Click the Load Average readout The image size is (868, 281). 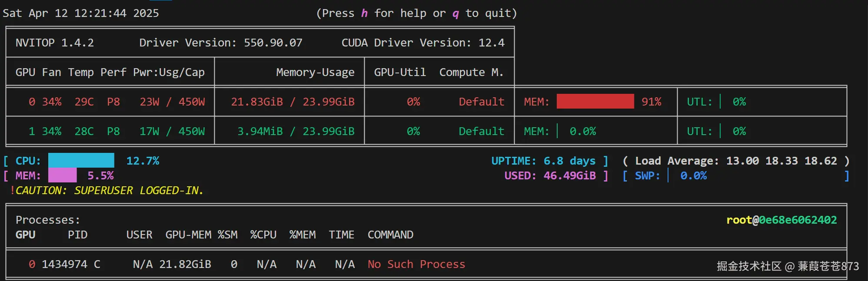[735, 161]
